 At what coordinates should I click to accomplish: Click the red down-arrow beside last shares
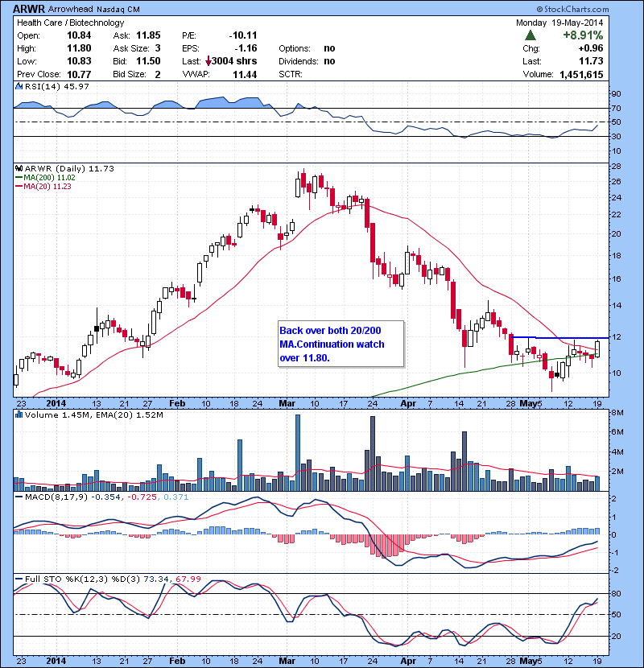pyautogui.click(x=208, y=61)
